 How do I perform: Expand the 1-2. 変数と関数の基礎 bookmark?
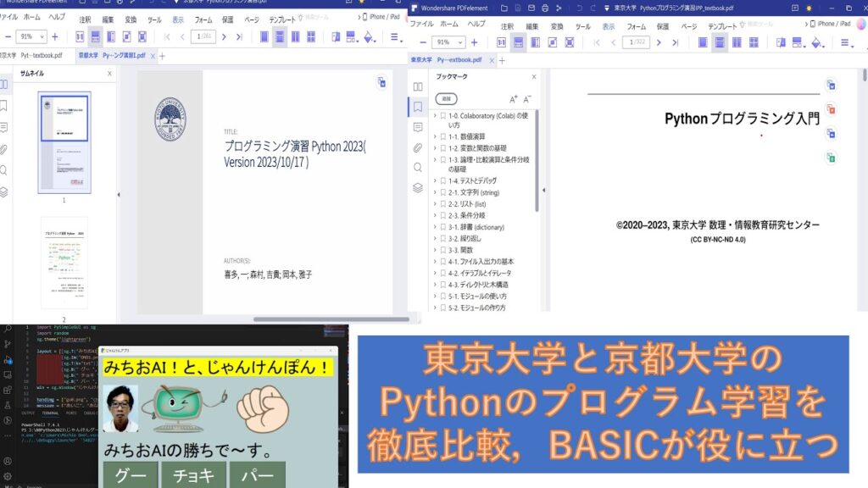coord(434,148)
